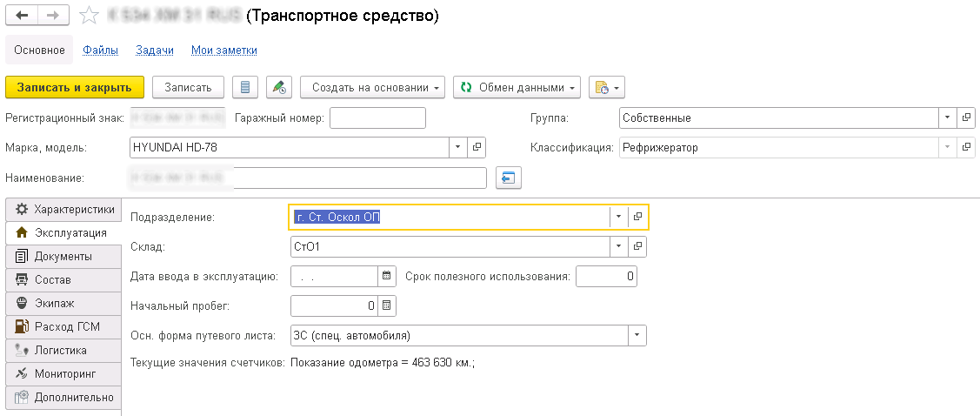Select the Расход ГСМ side tab
Image resolution: width=980 pixels, height=416 pixels.
[63, 326]
